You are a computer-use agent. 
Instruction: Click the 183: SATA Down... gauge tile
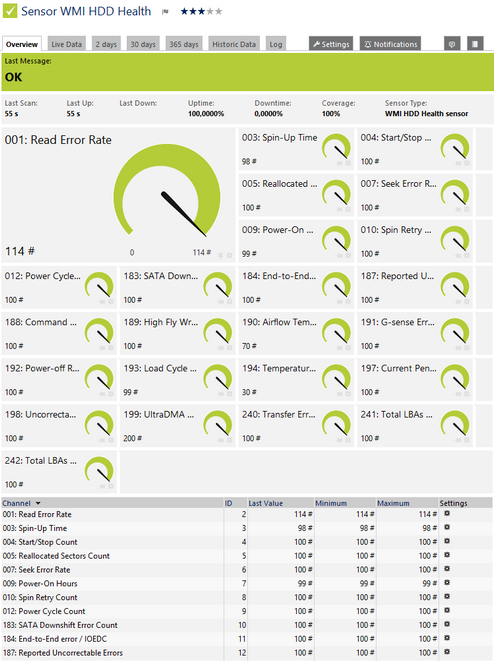pos(178,287)
